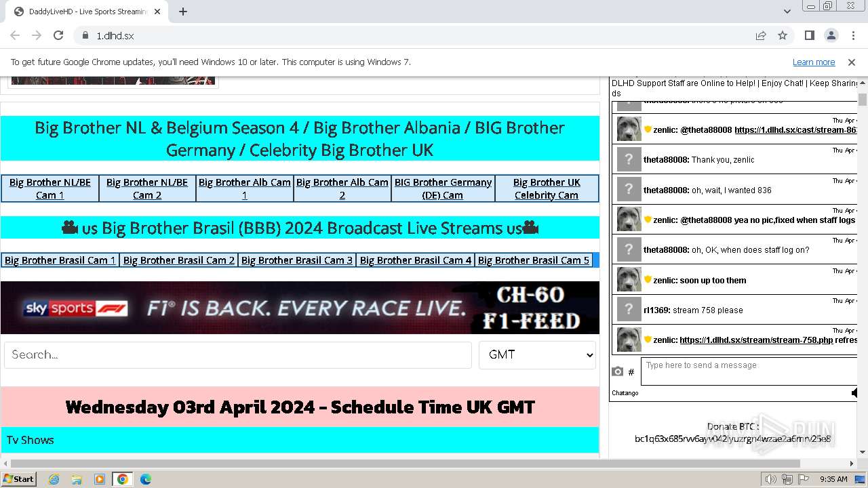Bookmark this page with the star icon
The width and height of the screenshot is (868, 488).
[x=783, y=35]
